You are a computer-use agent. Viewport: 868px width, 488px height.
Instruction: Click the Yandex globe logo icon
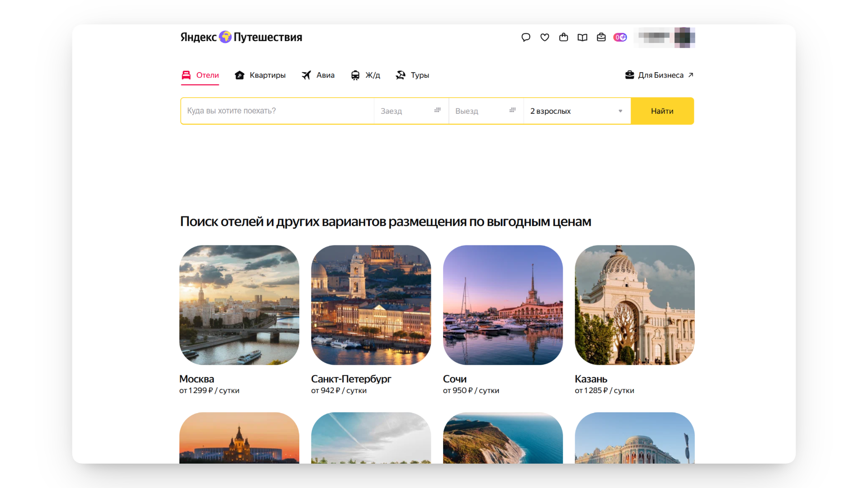point(225,37)
